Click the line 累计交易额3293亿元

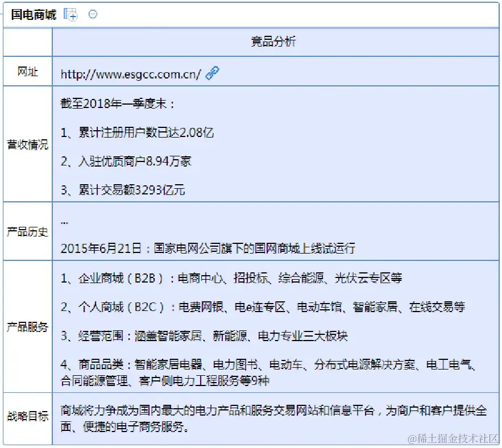(x=123, y=190)
